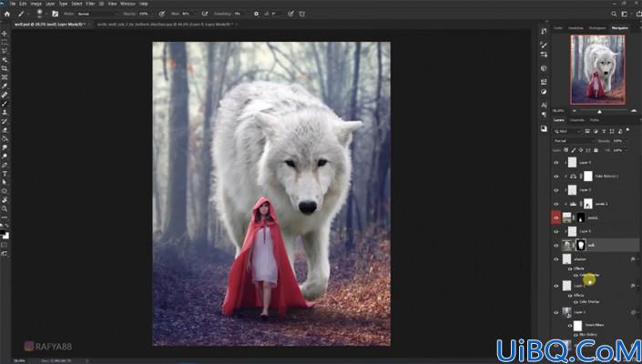Select the Zoom tool in the toolbar
Viewport: 642px width, 364px height.
coord(5,209)
